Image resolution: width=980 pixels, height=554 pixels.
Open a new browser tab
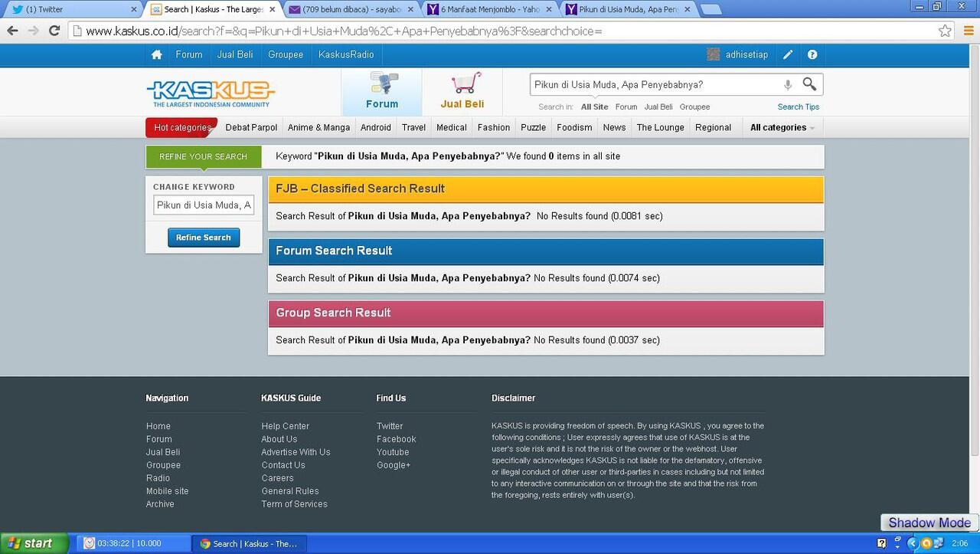tap(710, 10)
